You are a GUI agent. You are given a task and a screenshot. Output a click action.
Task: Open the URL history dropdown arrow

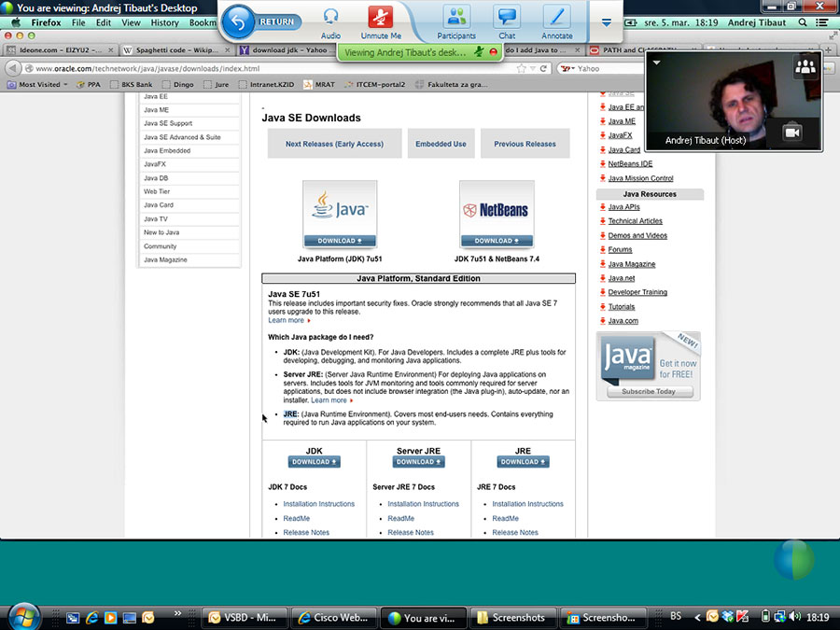[x=533, y=68]
